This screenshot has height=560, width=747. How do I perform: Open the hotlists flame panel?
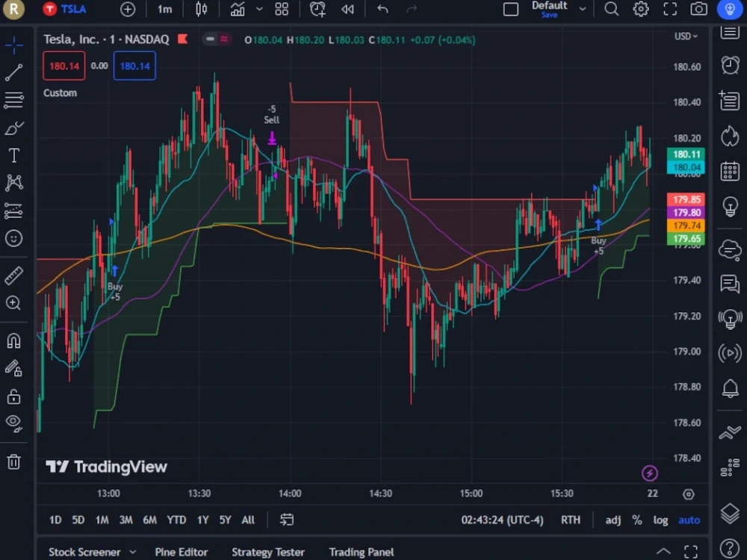730,136
